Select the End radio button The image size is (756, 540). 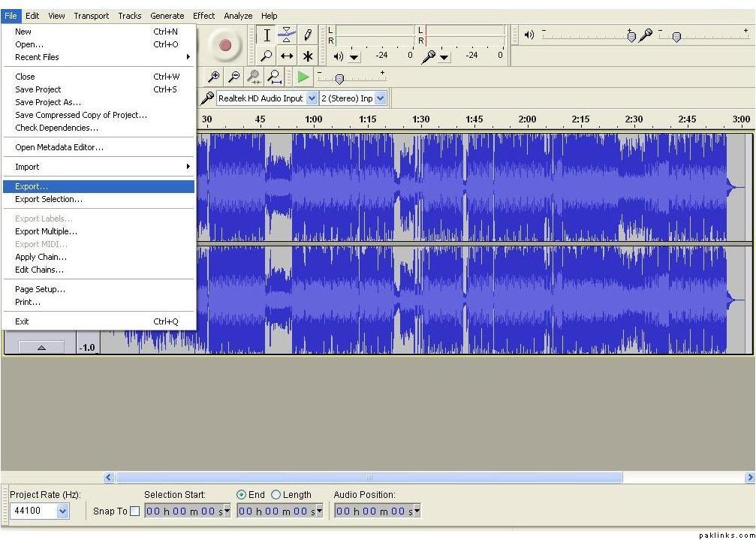click(x=241, y=495)
